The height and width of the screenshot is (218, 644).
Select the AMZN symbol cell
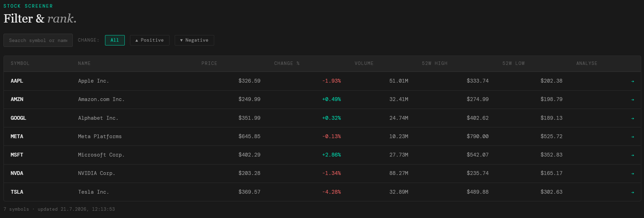(x=17, y=99)
